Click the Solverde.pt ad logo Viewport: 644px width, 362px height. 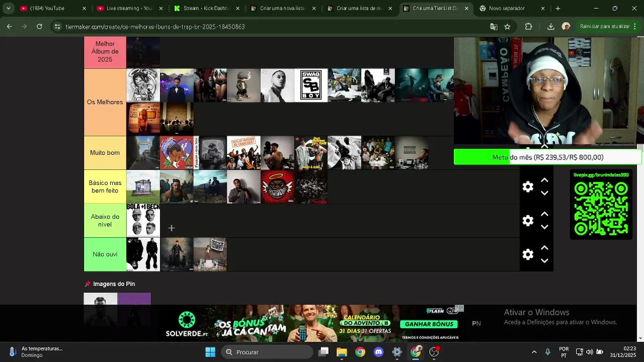187,324
